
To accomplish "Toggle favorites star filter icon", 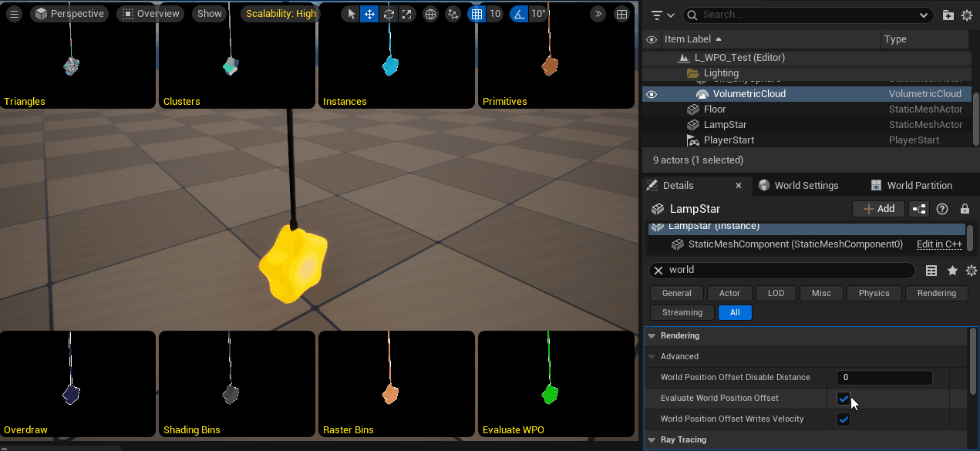I will 952,271.
